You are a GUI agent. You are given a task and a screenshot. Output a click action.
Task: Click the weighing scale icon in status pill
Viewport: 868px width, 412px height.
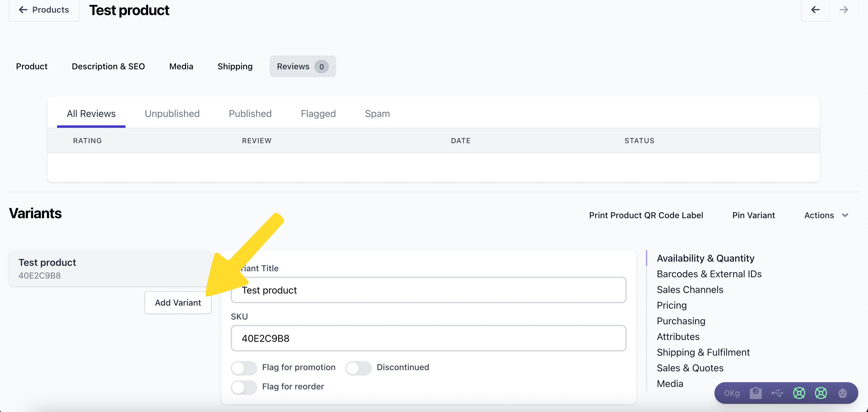tap(755, 393)
